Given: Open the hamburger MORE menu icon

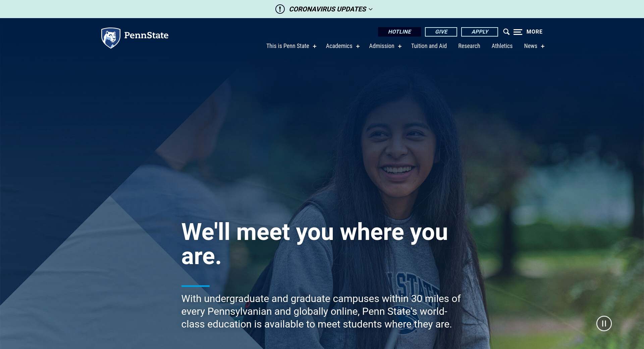Looking at the screenshot, I should point(518,32).
